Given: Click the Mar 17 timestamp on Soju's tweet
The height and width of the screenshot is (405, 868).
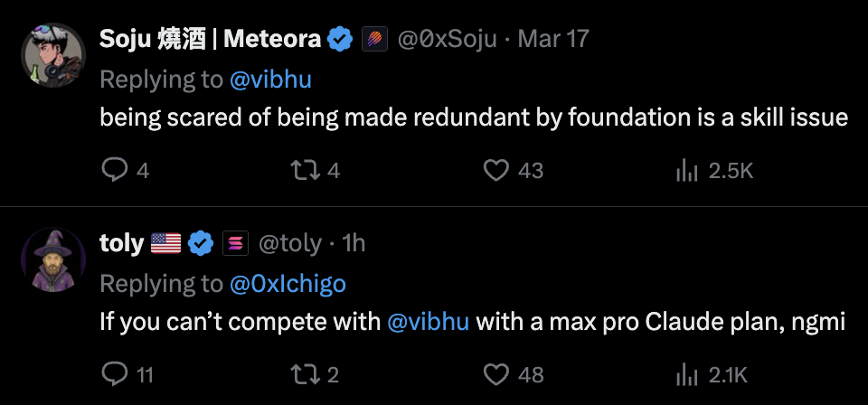Looking at the screenshot, I should (x=553, y=39).
